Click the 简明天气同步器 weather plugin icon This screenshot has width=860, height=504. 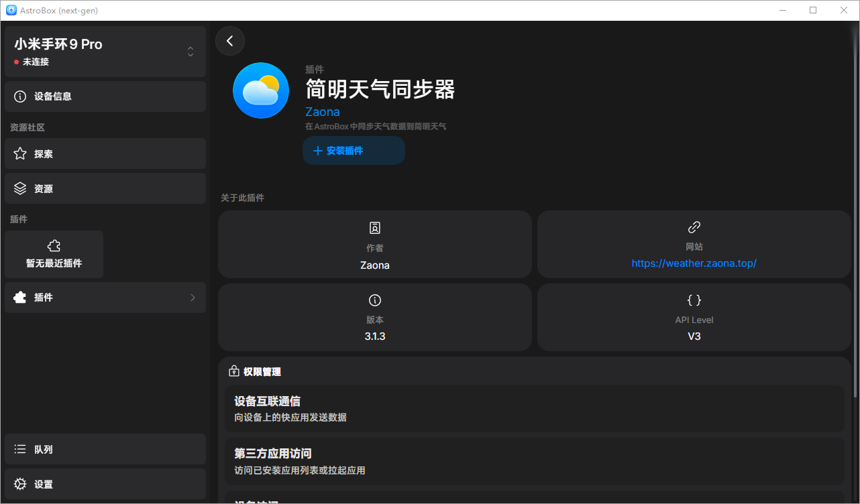point(261,90)
